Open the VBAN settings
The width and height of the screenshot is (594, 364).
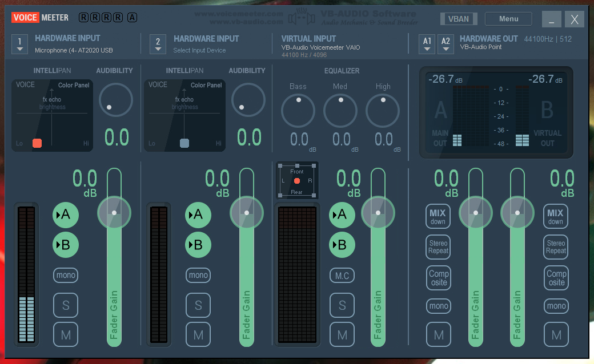coord(459,18)
